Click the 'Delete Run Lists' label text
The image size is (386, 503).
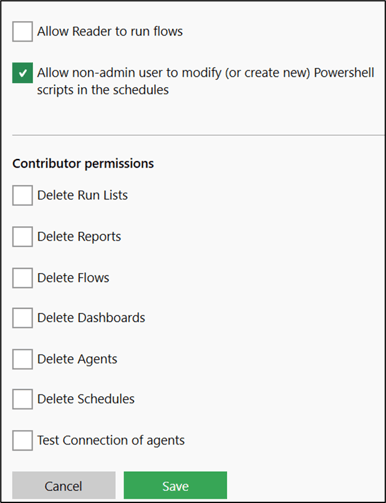[x=82, y=195]
